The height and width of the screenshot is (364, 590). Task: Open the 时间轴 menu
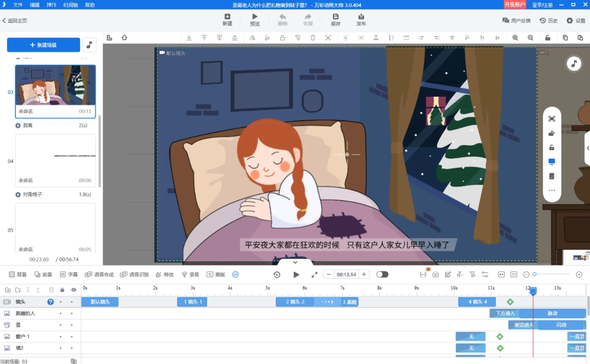click(70, 5)
